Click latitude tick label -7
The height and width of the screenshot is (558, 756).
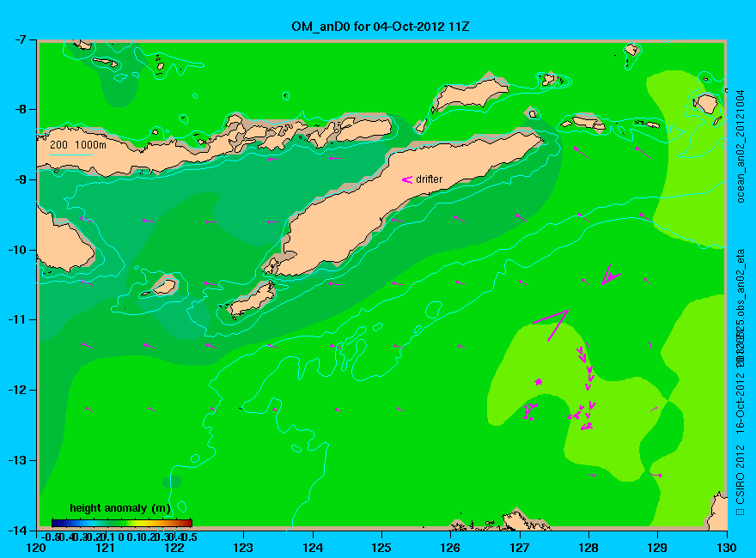(19, 39)
